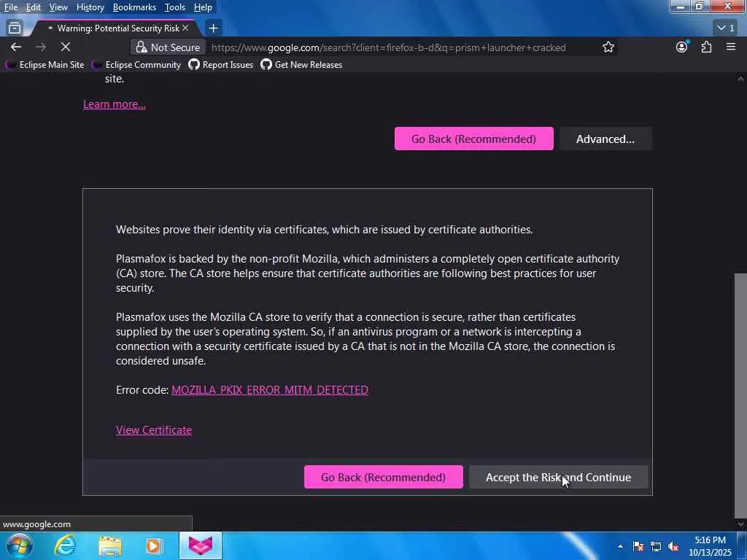
Task: Click the Advanced... button
Action: pos(605,139)
